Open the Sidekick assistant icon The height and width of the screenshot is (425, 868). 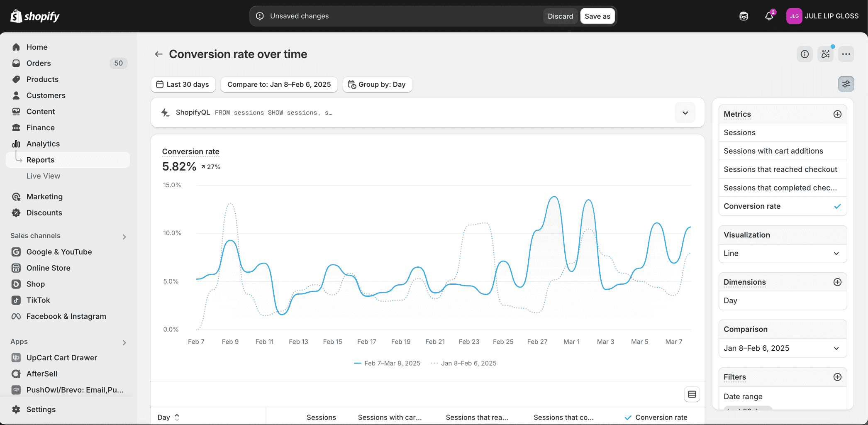click(x=744, y=16)
